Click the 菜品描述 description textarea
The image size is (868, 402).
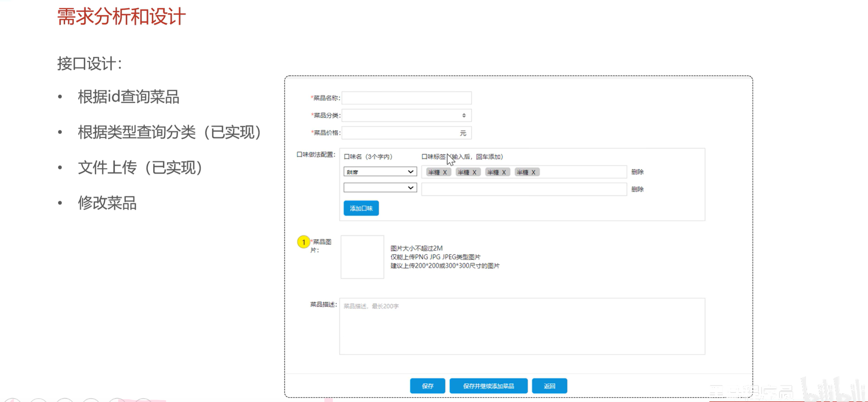point(522,326)
